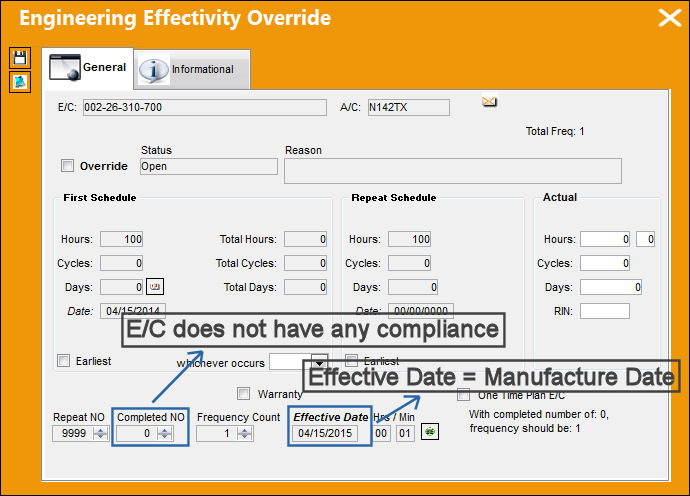Click First Schedule Days field
This screenshot has height=496, width=690.
[121, 287]
